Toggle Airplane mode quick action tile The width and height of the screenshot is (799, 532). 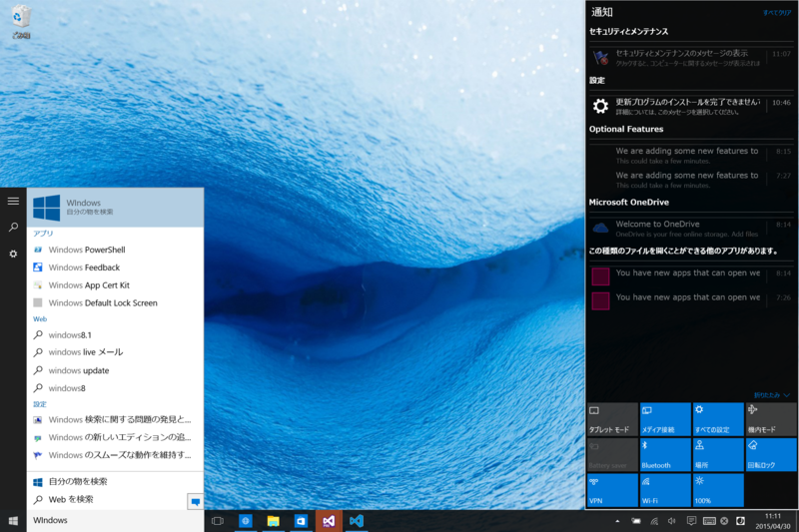(771, 419)
